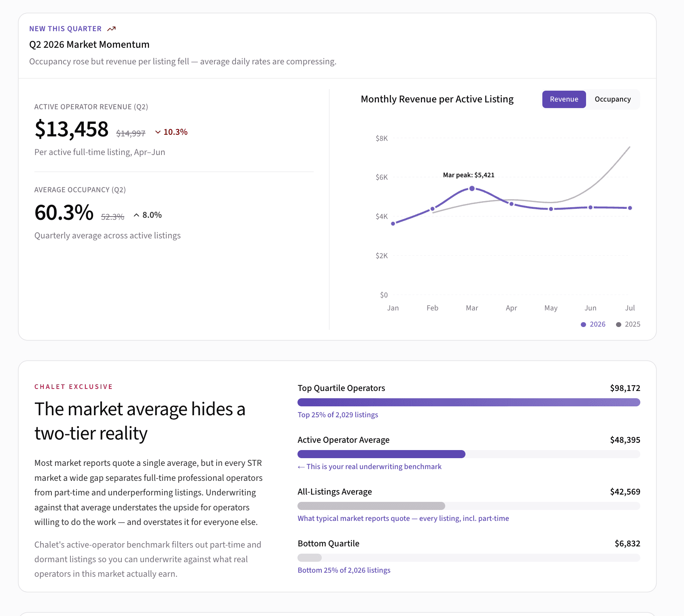The width and height of the screenshot is (684, 616).
Task: Click the struck-through $14,997 prior value
Action: point(131,134)
